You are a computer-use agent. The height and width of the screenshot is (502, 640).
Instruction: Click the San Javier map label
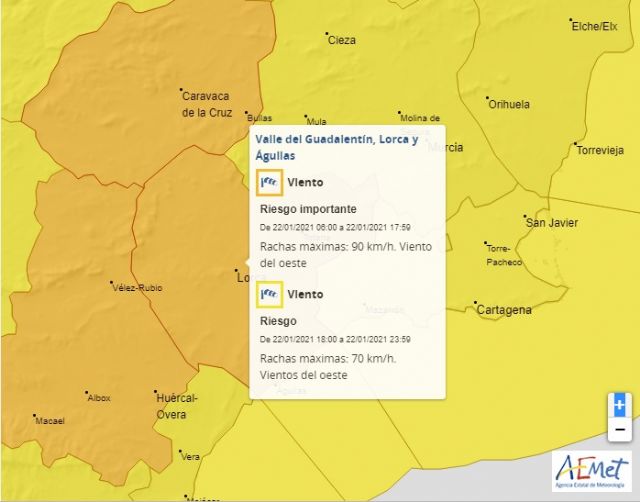pos(550,222)
